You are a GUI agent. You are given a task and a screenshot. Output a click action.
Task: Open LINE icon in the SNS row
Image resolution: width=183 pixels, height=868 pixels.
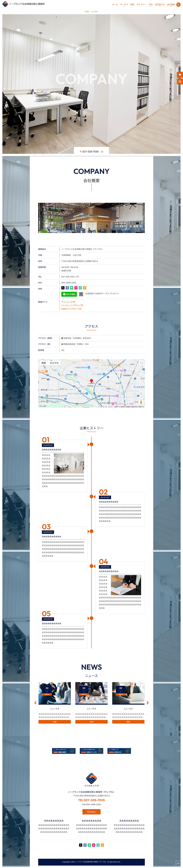click(x=72, y=288)
